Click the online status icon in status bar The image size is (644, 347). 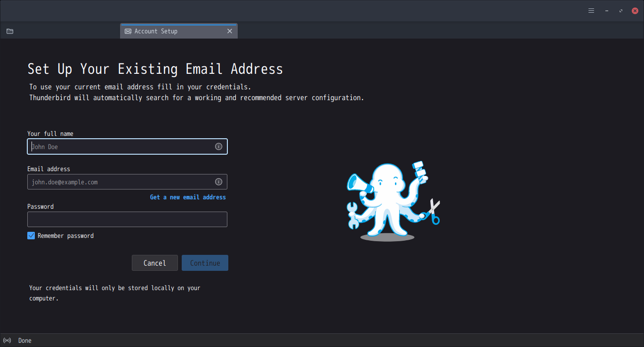point(7,340)
